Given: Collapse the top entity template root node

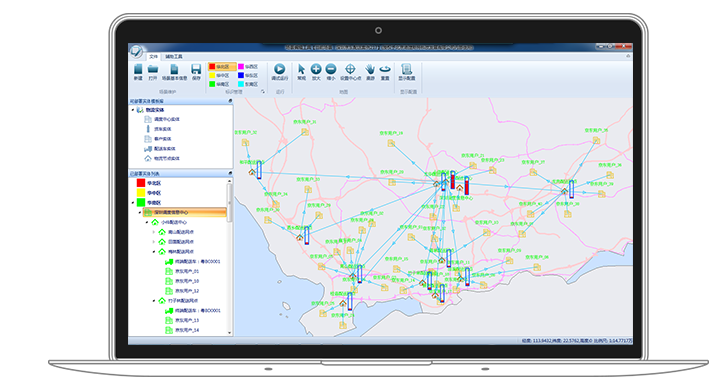Looking at the screenshot, I should (x=133, y=110).
